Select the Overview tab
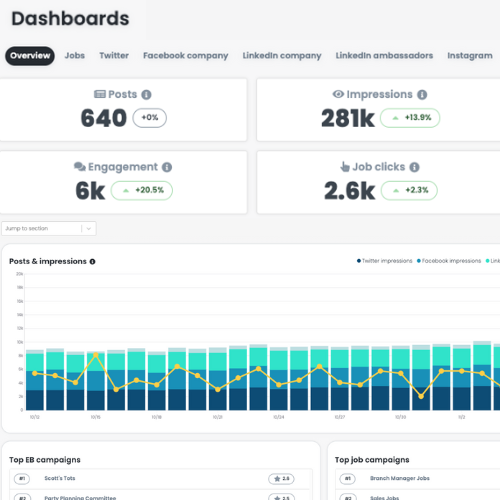Screen dimensions: 500x500 click(30, 56)
